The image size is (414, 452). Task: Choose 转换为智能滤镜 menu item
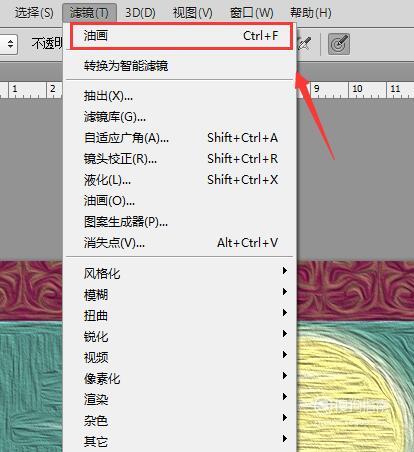click(x=179, y=66)
